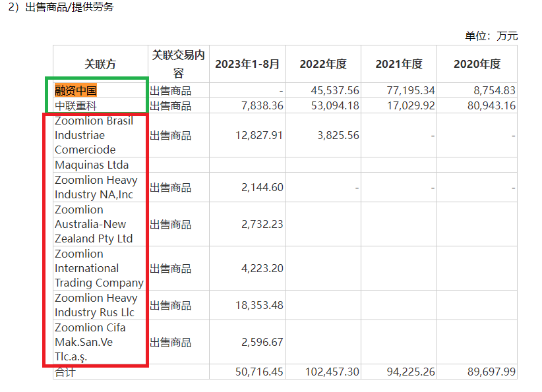Click the value 17,029.92
The width and height of the screenshot is (542, 392).
(411, 105)
